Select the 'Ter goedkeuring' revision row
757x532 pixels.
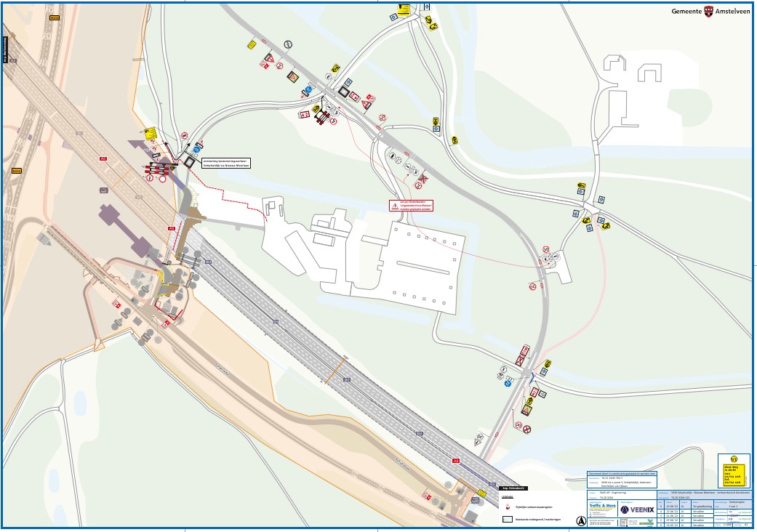pos(702,506)
